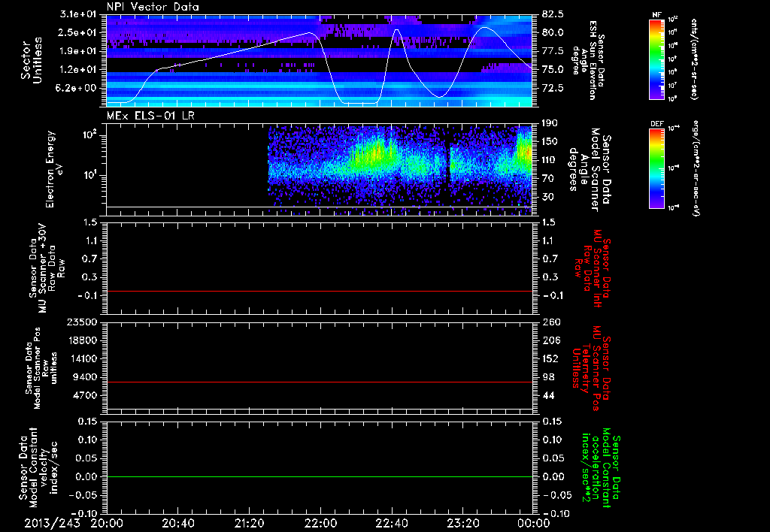Click the '44' telemetry tick label
The image size is (770, 532).
pyautogui.click(x=548, y=395)
